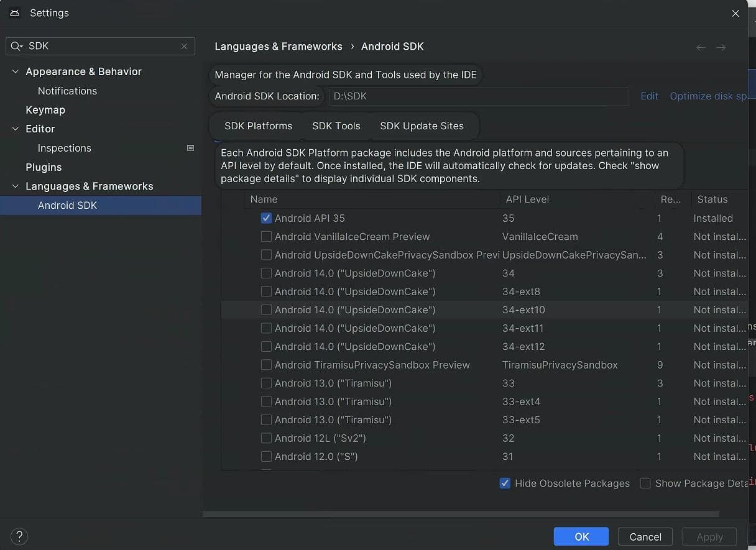Image resolution: width=756 pixels, height=550 pixels.
Task: Focus the settings search field
Action: click(100, 46)
